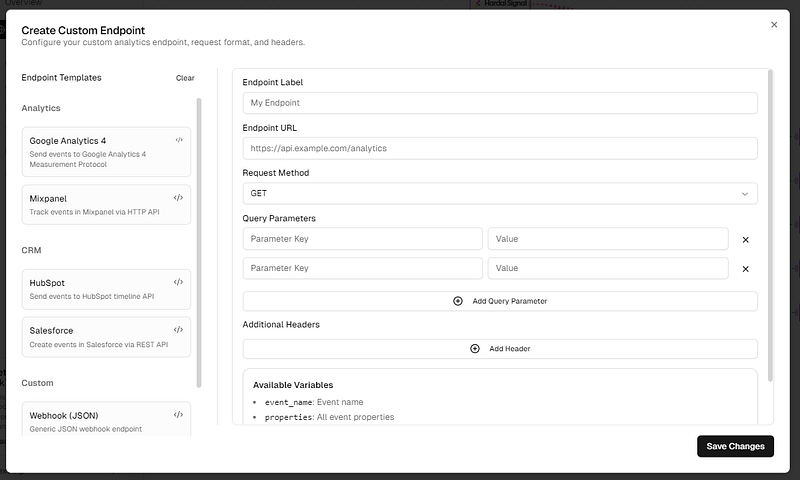Remove the first query parameter row
This screenshot has width=800, height=480.
[745, 240]
